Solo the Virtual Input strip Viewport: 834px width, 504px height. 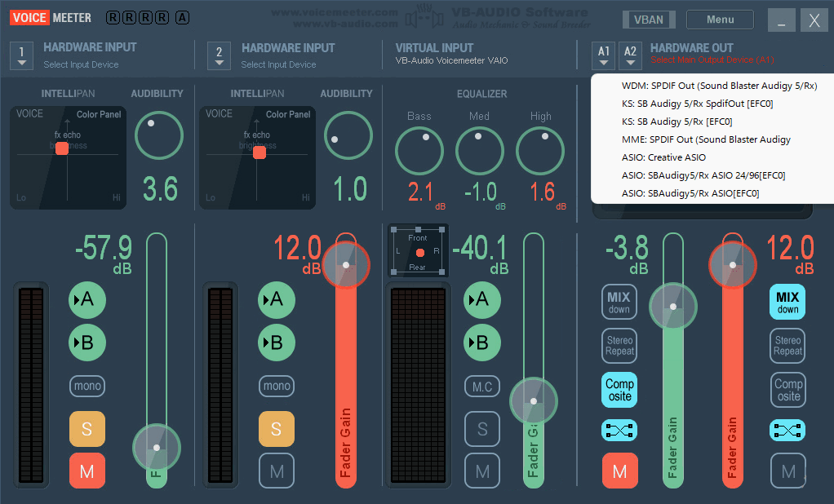click(x=482, y=428)
